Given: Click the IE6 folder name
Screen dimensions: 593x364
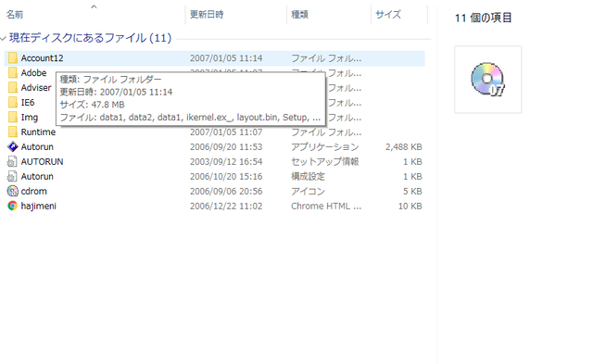Looking at the screenshot, I should (x=28, y=103).
